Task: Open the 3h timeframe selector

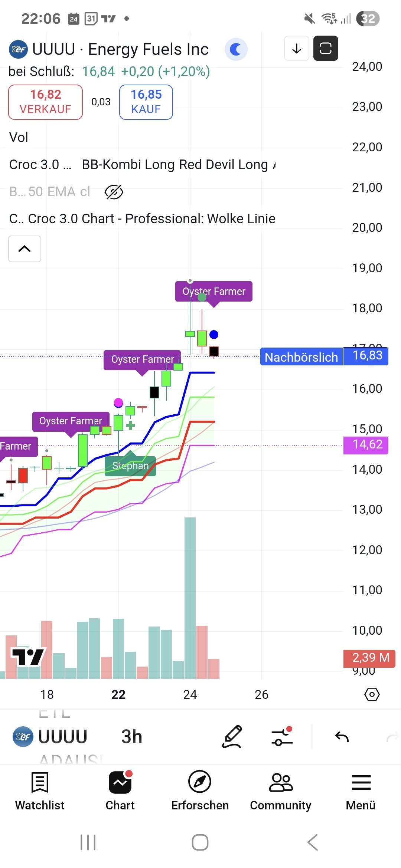Action: pos(132,737)
